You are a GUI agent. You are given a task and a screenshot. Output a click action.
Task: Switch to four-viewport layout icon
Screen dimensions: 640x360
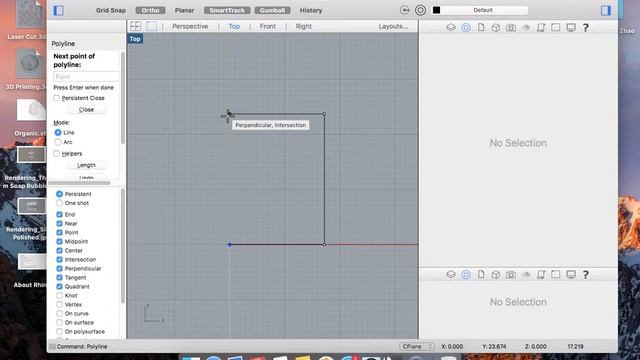(x=135, y=26)
